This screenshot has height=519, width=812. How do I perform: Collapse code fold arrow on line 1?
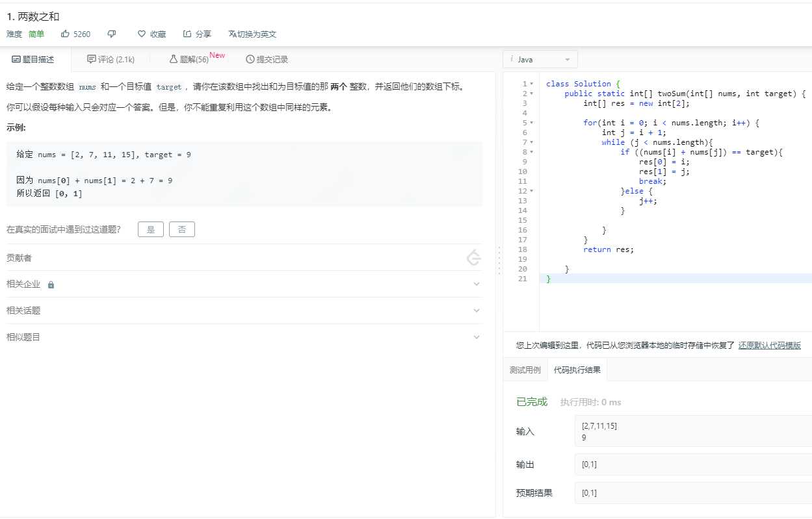(532, 84)
